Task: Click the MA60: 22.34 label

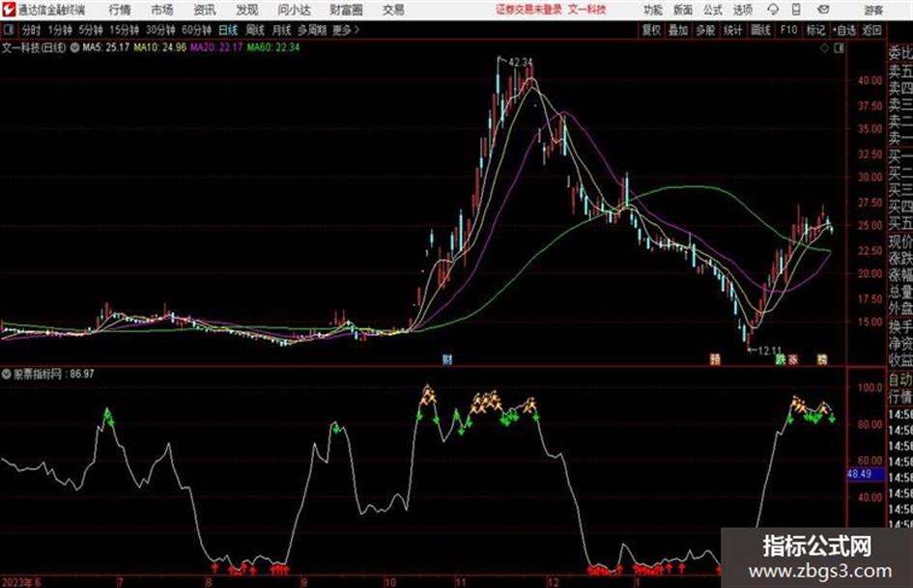Action: click(x=273, y=47)
